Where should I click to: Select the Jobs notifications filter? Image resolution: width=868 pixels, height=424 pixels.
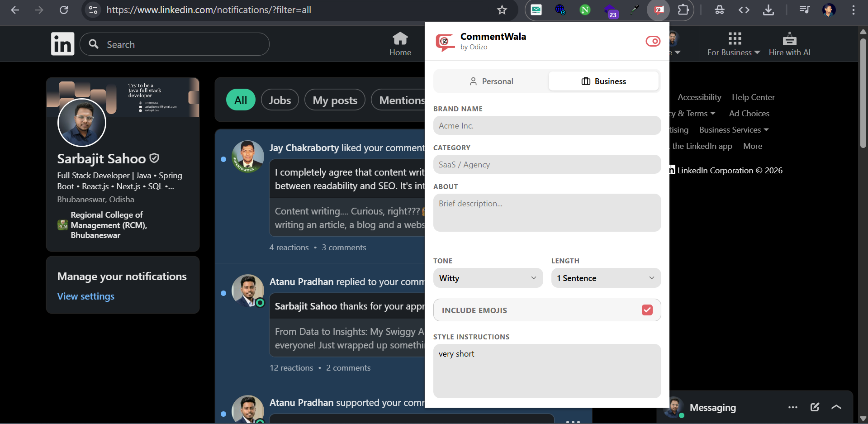(x=280, y=100)
